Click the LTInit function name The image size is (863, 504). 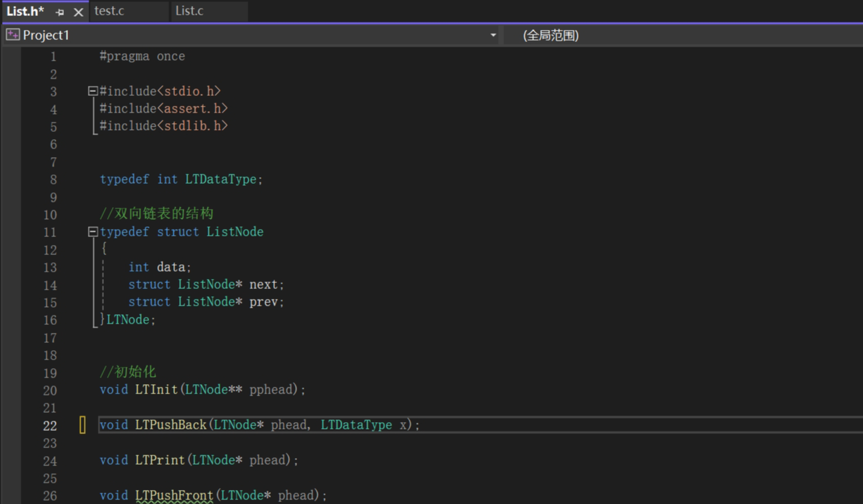pos(156,389)
